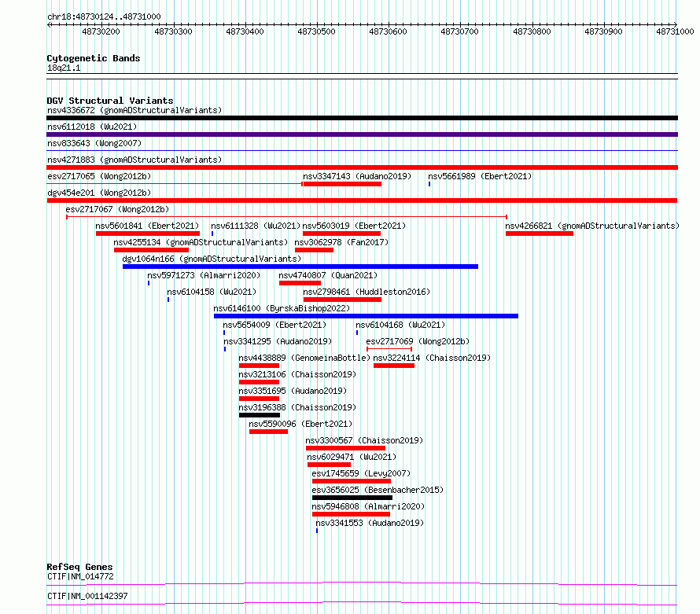
Task: Open nsv3341295 (Audano2019) label
Action: coord(278,341)
